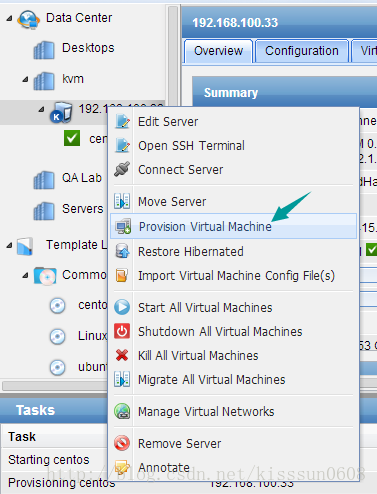377x494 pixels.
Task: Click the QA Lab pool icon
Action: pos(44,180)
